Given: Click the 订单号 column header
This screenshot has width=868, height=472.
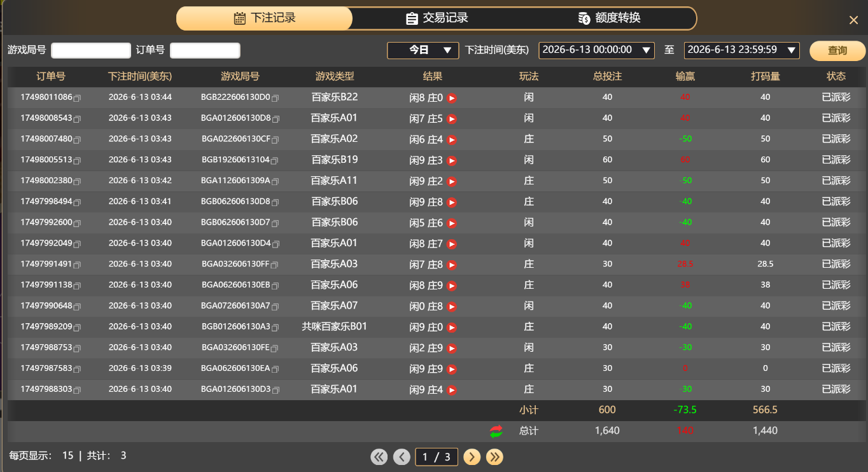Looking at the screenshot, I should [51, 76].
